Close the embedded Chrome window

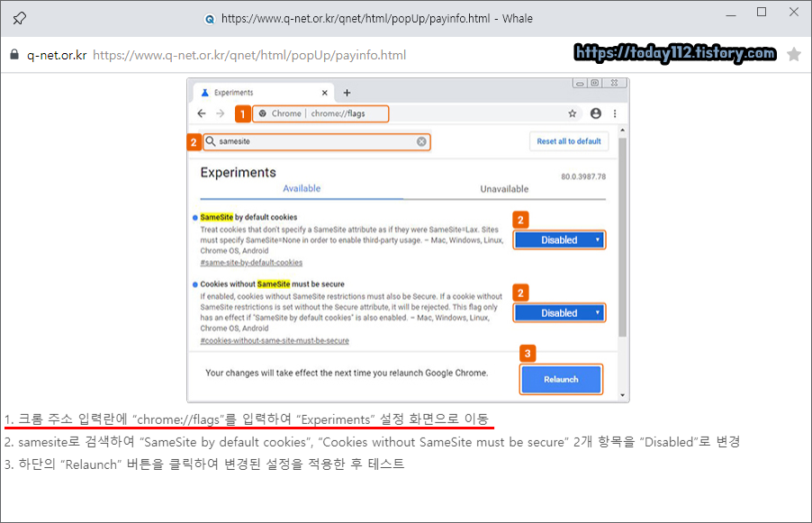pyautogui.click(x=614, y=83)
